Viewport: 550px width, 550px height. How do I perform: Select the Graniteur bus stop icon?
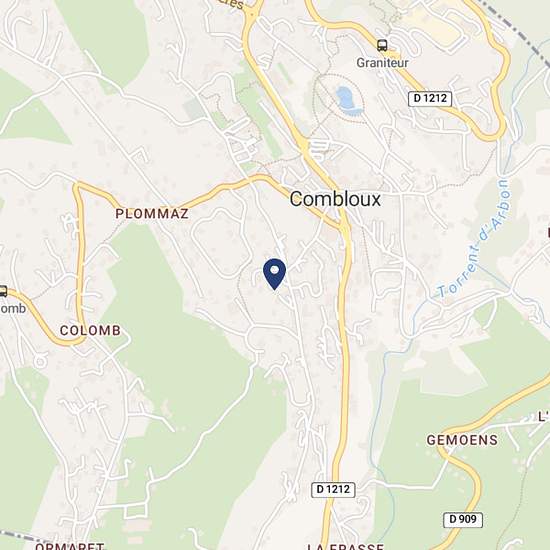[382, 45]
